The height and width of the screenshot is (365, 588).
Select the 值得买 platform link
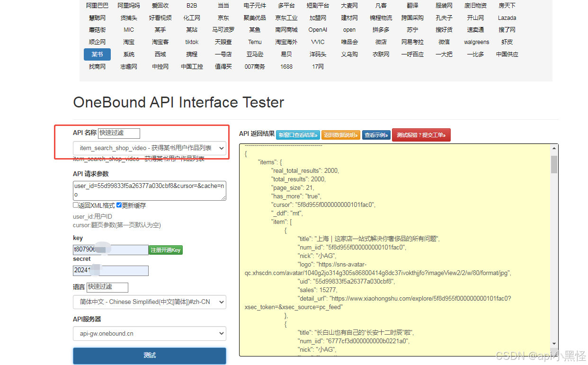[223, 67]
